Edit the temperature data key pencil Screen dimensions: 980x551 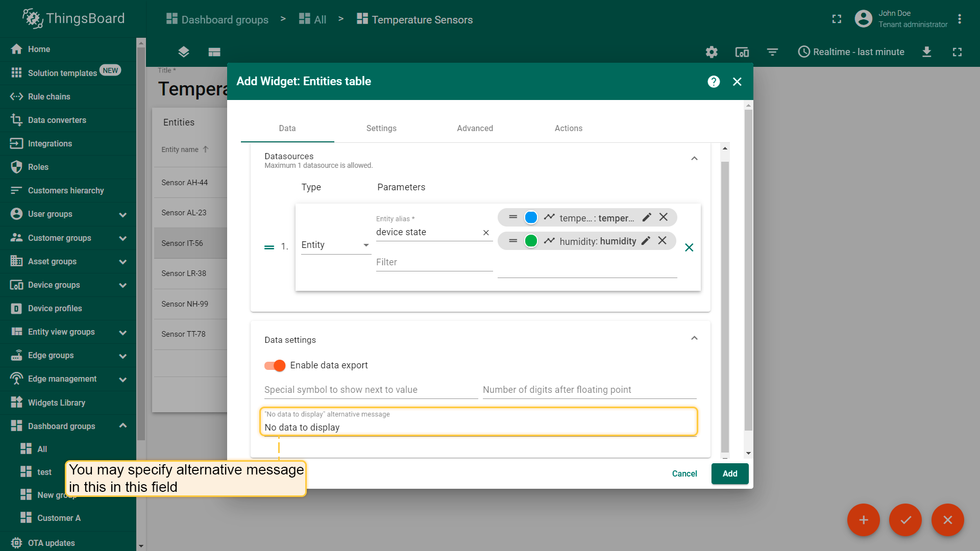click(647, 217)
